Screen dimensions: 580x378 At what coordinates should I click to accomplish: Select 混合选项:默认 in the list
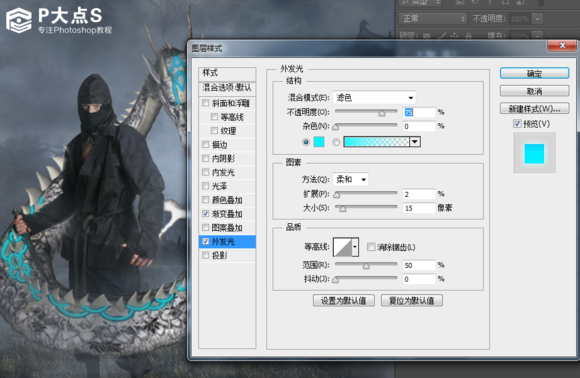point(227,88)
